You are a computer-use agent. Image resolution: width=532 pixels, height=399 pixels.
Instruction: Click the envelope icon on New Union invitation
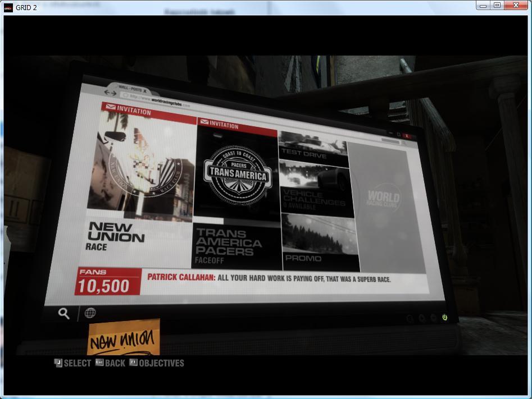pos(111,107)
